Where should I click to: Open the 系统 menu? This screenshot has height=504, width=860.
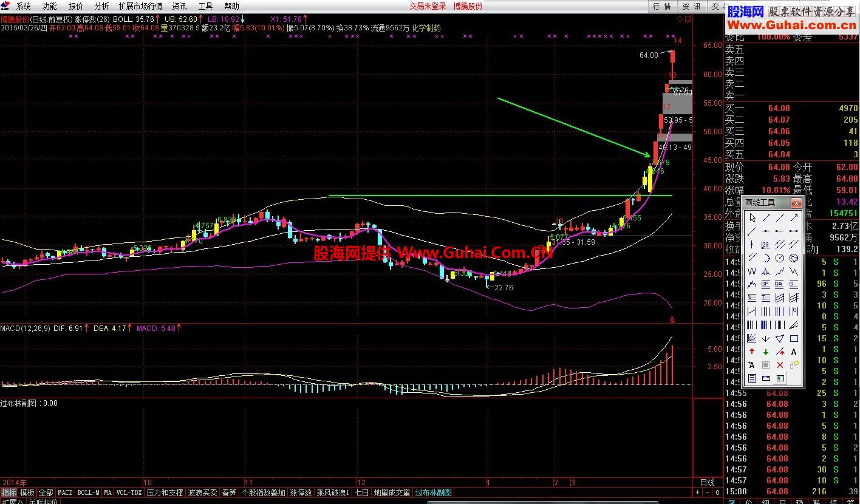[24, 6]
